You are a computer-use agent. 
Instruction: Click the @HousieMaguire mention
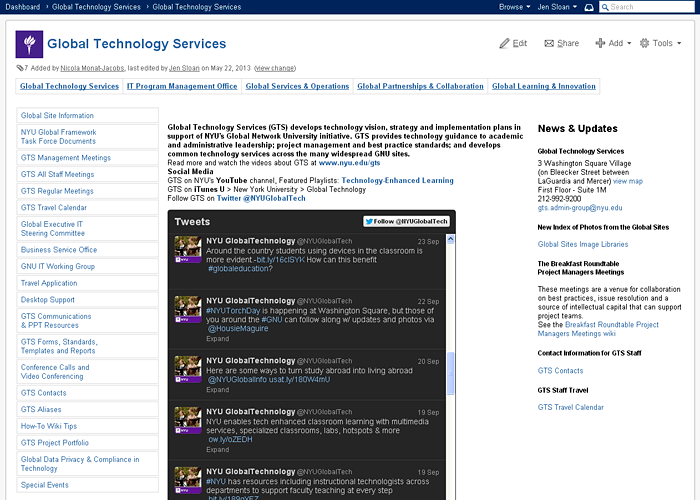point(238,329)
